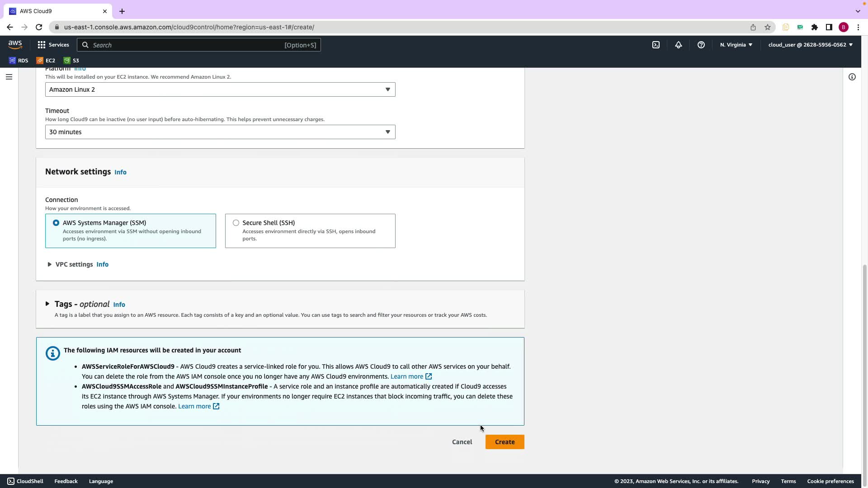Screen dimensions: 868x488
Task: Open the cloud_user account menu
Action: point(810,45)
